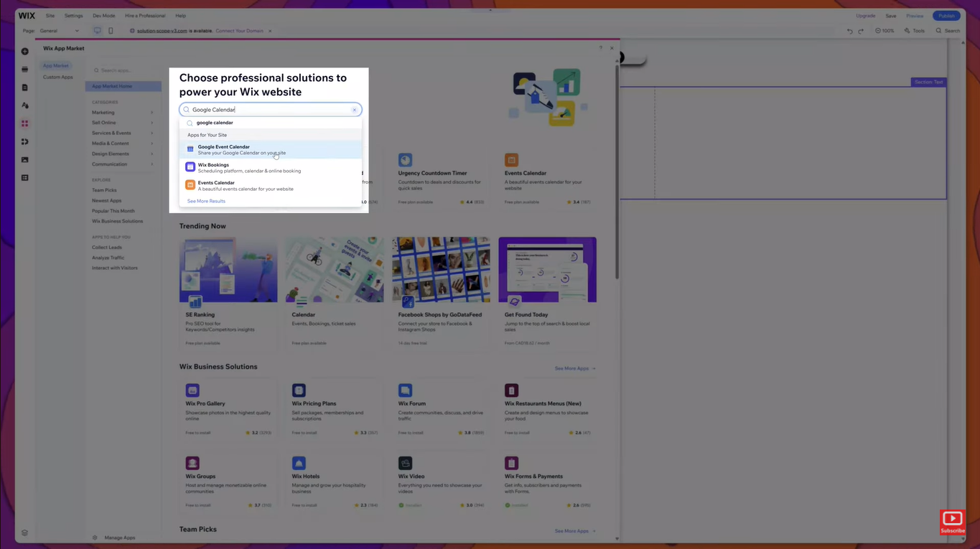Viewport: 980px width, 549px height.
Task: Click Manage Apps at panel bottom
Action: coord(115,538)
